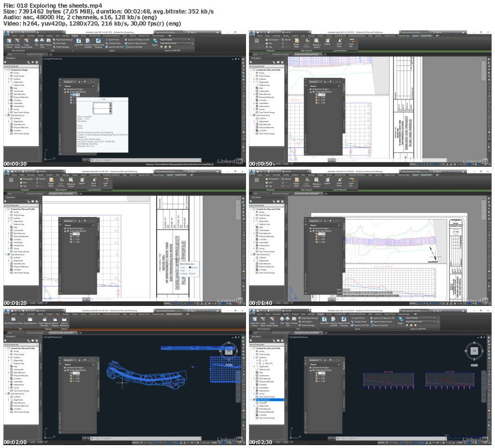Viewport: 495px width, 448px height.
Task: Expand Pipe Networks node in 00:01:20 Toolspace tree
Action: click(x=9, y=233)
